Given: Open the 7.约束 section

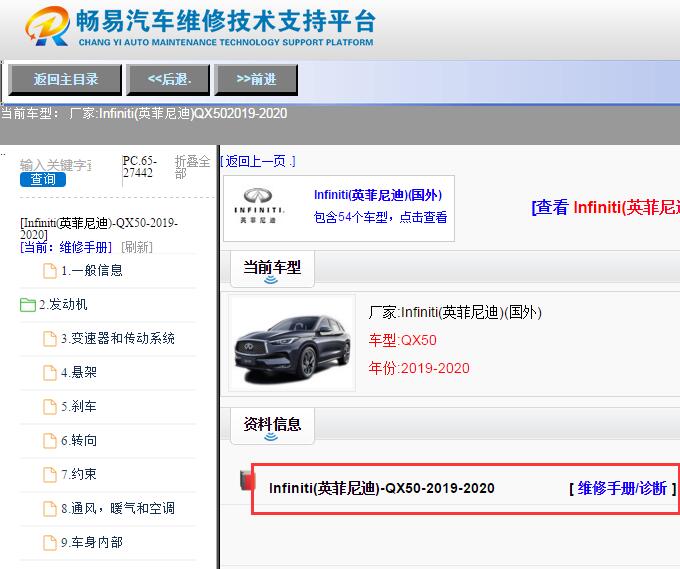Looking at the screenshot, I should (79, 474).
